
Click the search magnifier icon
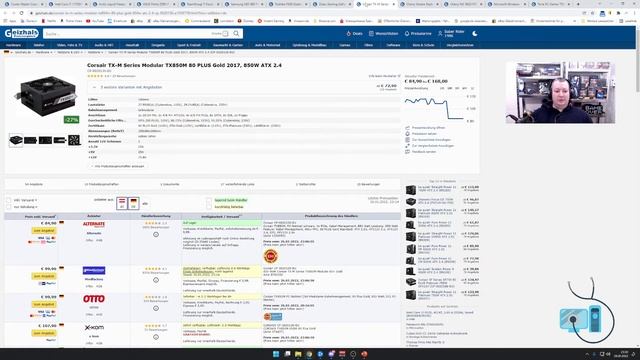click(x=236, y=33)
